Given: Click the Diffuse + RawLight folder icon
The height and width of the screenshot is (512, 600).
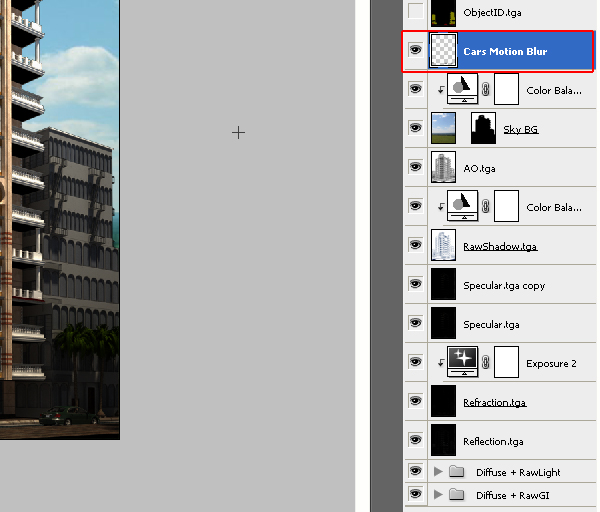Looking at the screenshot, I should 457,471.
